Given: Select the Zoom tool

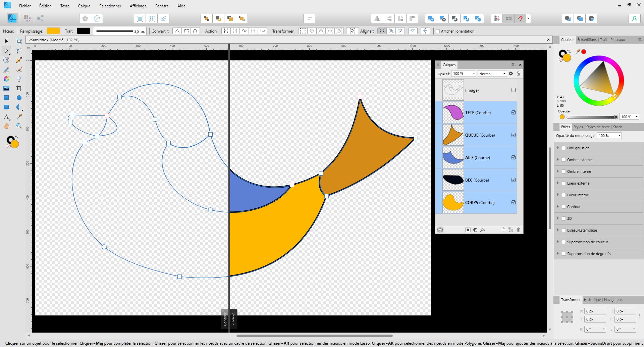Looking at the screenshot, I should point(19,126).
